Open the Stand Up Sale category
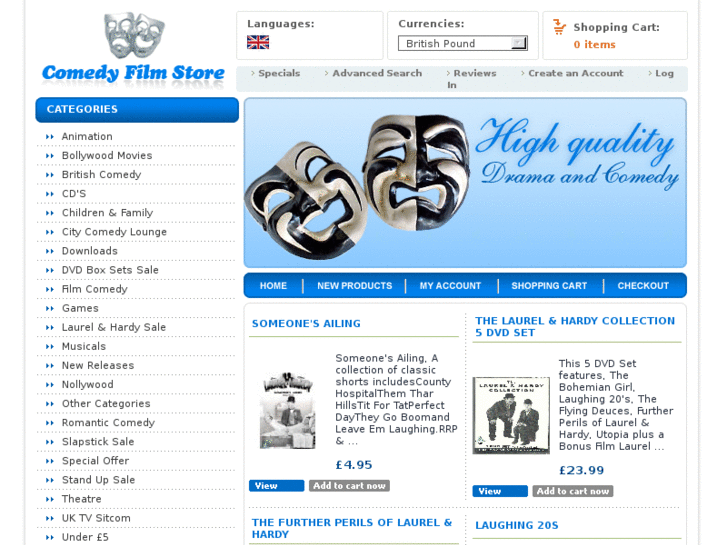The image size is (727, 545). coord(99,480)
